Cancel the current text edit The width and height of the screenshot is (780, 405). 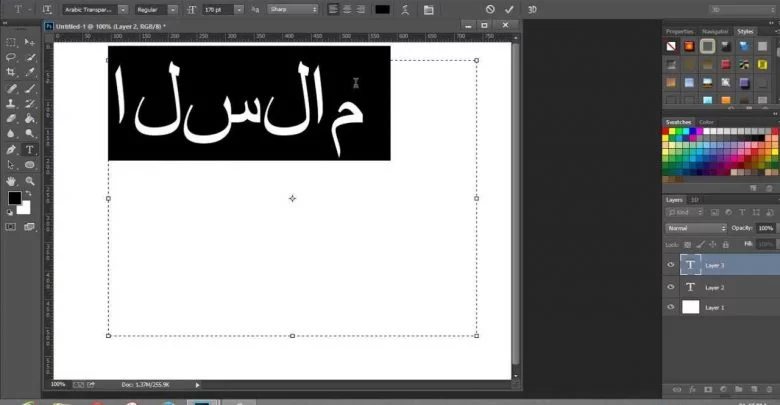(x=490, y=9)
